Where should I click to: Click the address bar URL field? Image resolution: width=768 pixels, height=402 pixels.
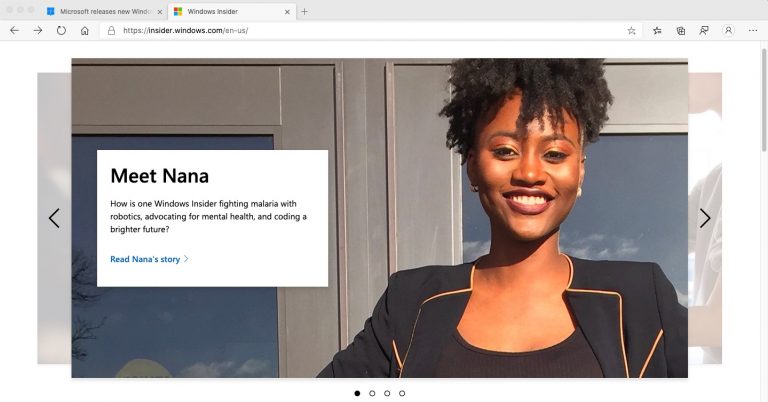[x=372, y=30]
